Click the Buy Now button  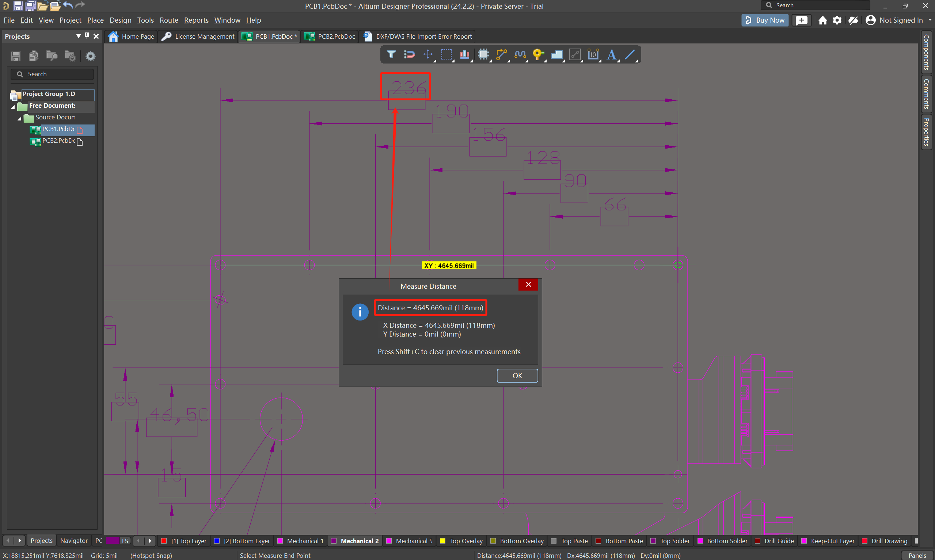tap(765, 20)
